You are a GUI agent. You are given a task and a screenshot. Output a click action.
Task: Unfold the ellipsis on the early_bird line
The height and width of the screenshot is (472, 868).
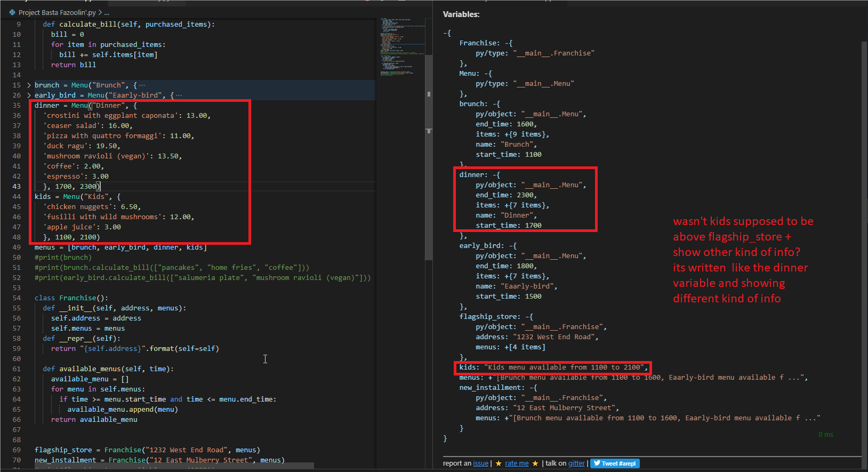point(179,95)
